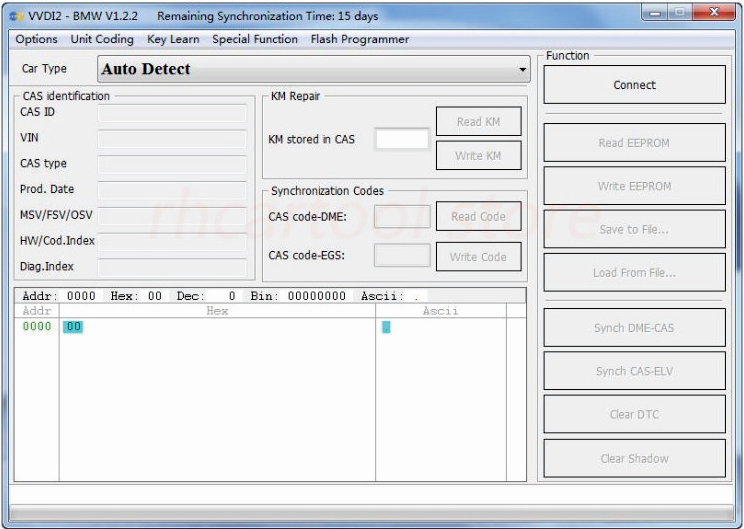Maximize the VVDI2 window
744x529 pixels.
[679, 13]
